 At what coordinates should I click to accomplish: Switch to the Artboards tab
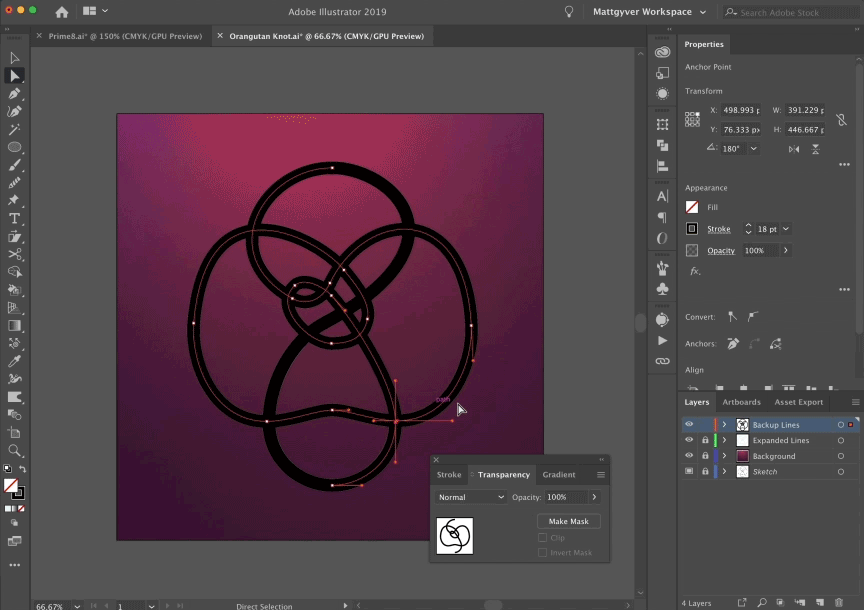[742, 402]
